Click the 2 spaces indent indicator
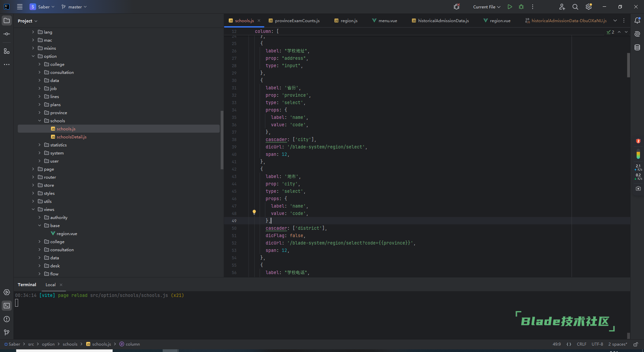 [618, 344]
